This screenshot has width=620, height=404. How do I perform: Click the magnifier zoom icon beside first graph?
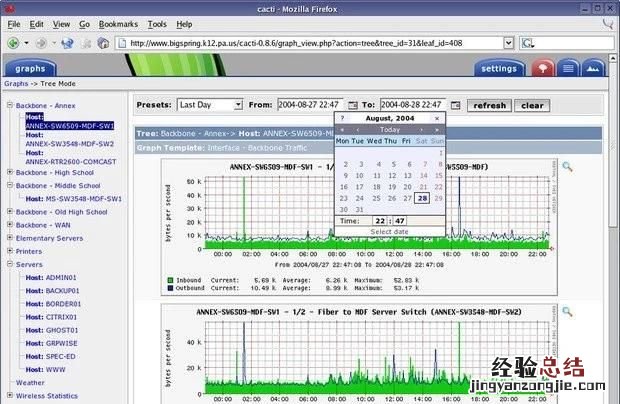point(567,167)
